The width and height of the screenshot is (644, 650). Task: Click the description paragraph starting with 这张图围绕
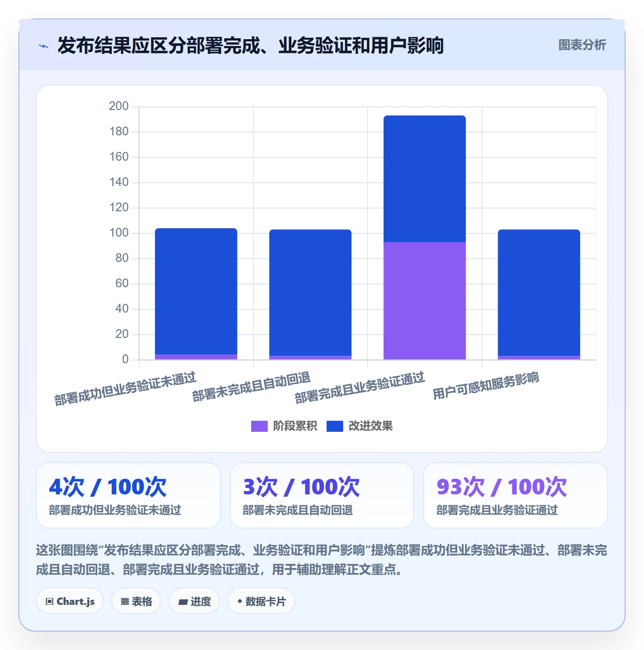(x=322, y=560)
